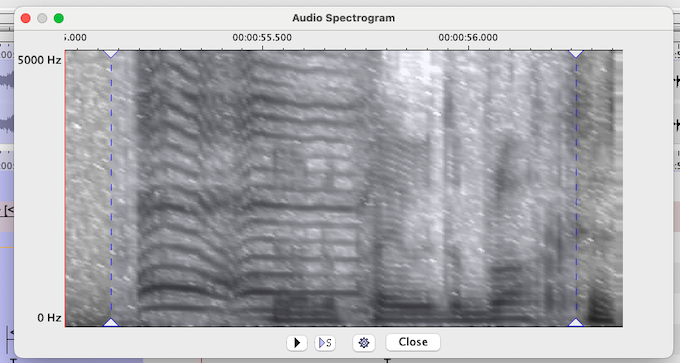Image resolution: width=680 pixels, height=363 pixels.
Task: Click the 0 Hz frequency axis label
Action: [49, 318]
